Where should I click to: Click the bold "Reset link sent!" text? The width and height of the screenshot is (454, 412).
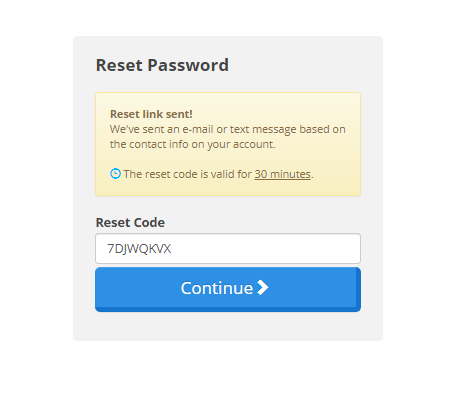(151, 114)
